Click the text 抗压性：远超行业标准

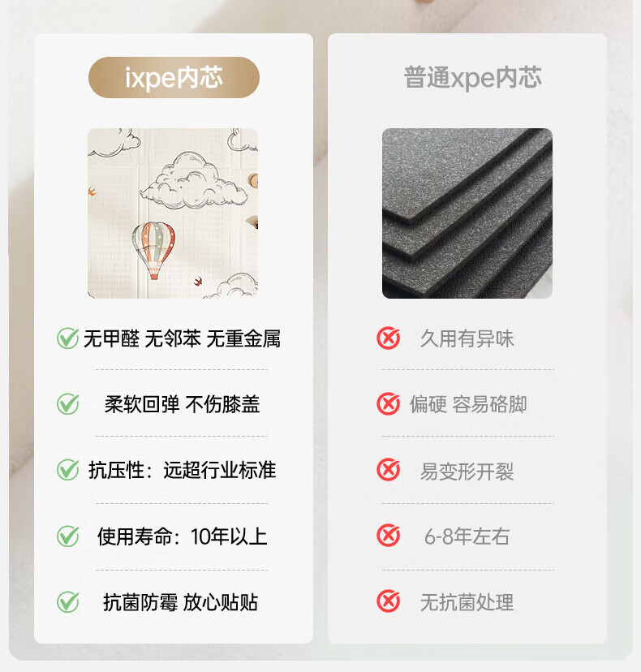point(182,470)
